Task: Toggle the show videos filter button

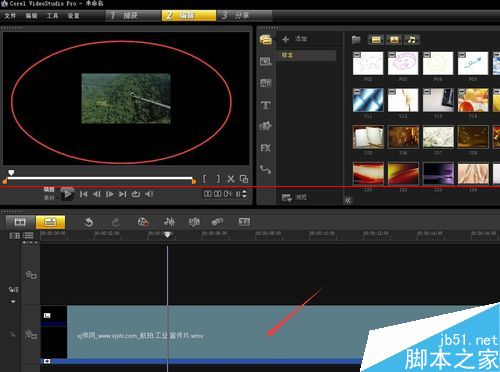Action: (x=376, y=40)
